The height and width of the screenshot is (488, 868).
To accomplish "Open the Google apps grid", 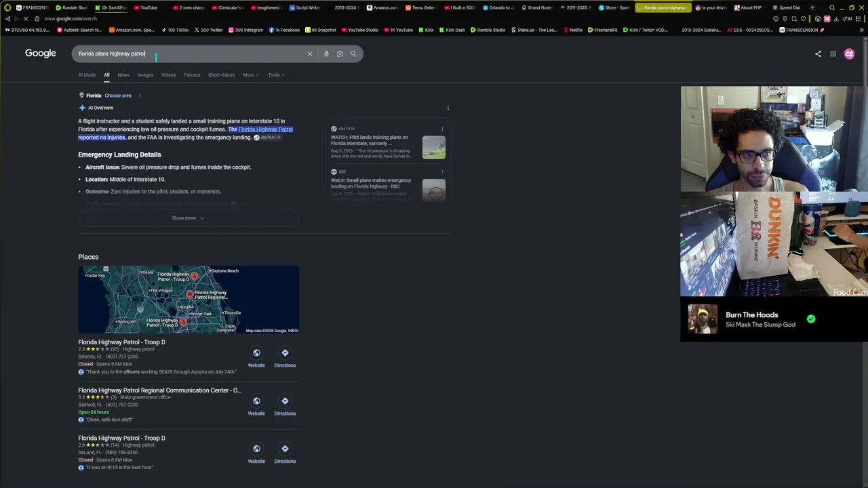I will click(x=833, y=54).
